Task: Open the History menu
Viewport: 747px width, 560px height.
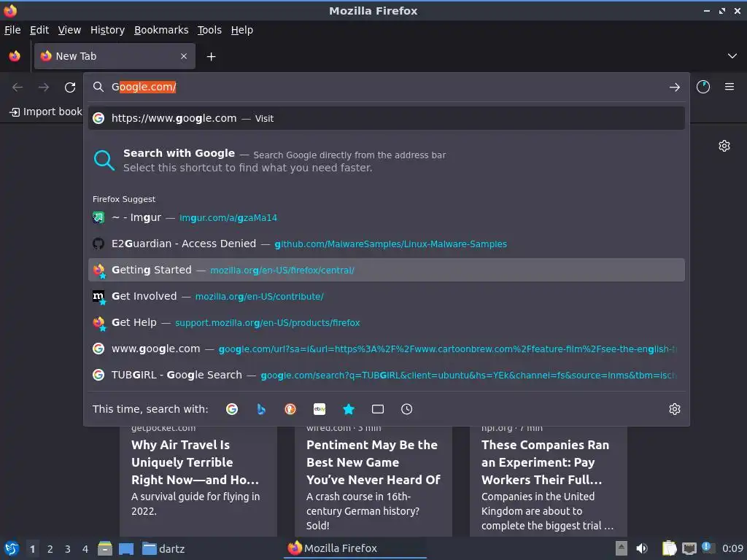Action: pos(107,30)
